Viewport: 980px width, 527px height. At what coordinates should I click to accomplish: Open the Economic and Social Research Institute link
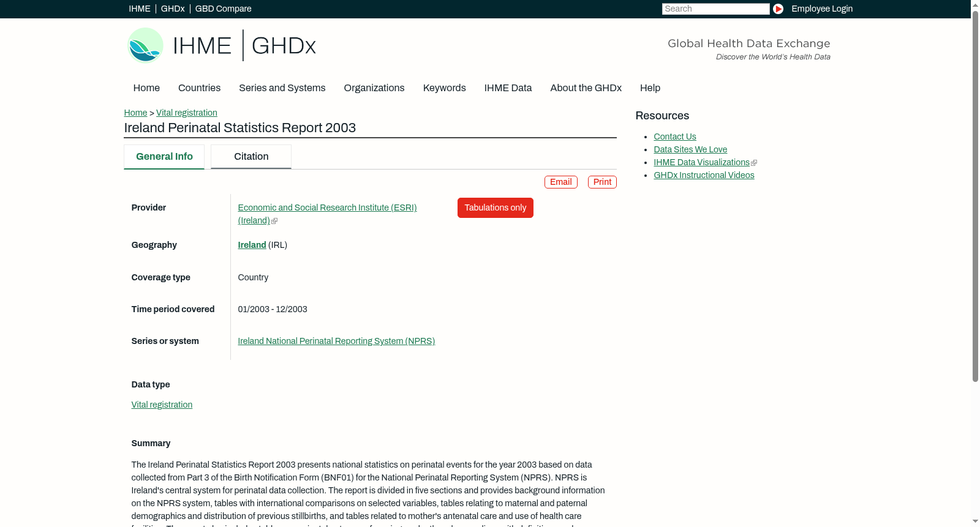click(327, 214)
